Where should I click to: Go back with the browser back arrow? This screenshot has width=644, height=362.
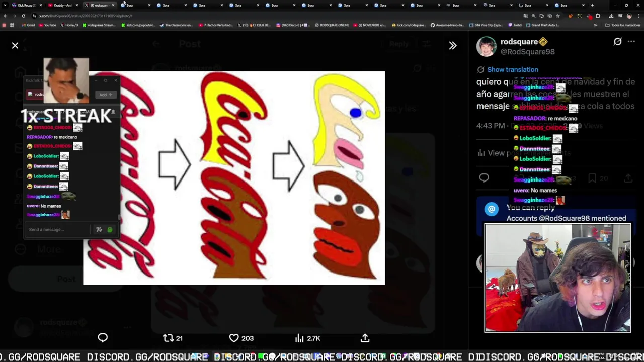pyautogui.click(x=5, y=16)
